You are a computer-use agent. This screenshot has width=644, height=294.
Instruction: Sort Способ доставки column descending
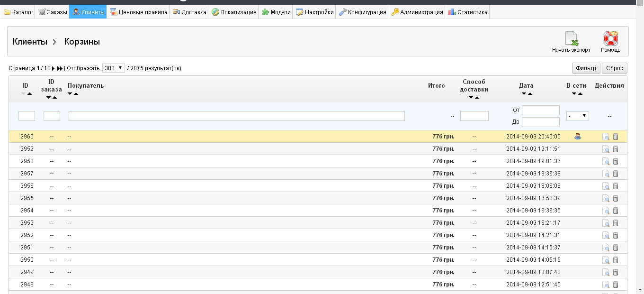click(x=471, y=98)
